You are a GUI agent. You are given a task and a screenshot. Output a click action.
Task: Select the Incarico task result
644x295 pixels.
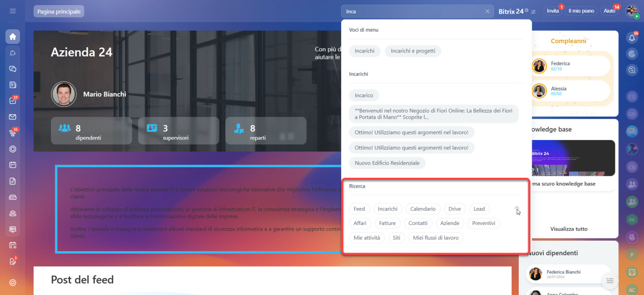[x=364, y=95]
